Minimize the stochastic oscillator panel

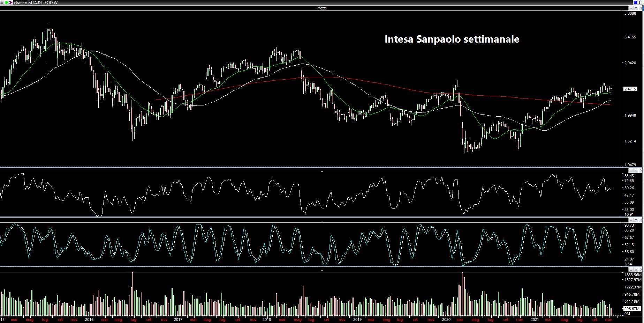631,220
